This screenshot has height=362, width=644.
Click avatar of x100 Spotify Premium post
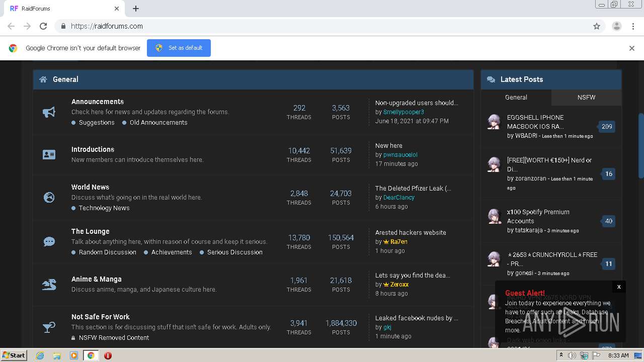pyautogui.click(x=495, y=216)
